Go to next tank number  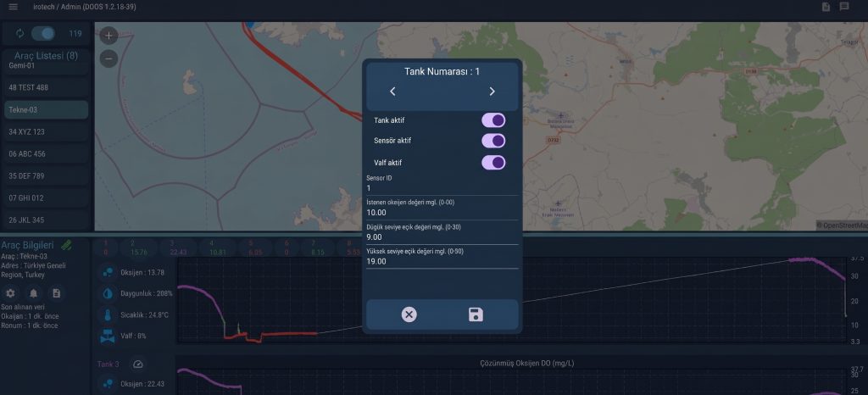click(x=492, y=92)
